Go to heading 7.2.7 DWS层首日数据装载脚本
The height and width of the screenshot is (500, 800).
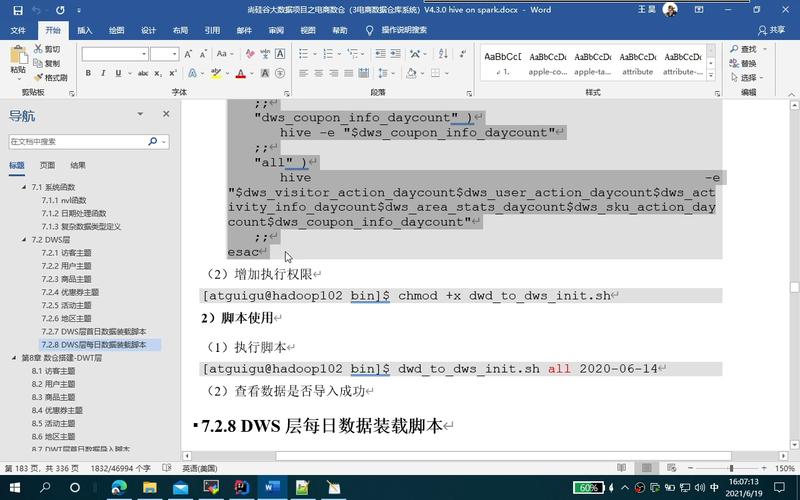(x=94, y=332)
